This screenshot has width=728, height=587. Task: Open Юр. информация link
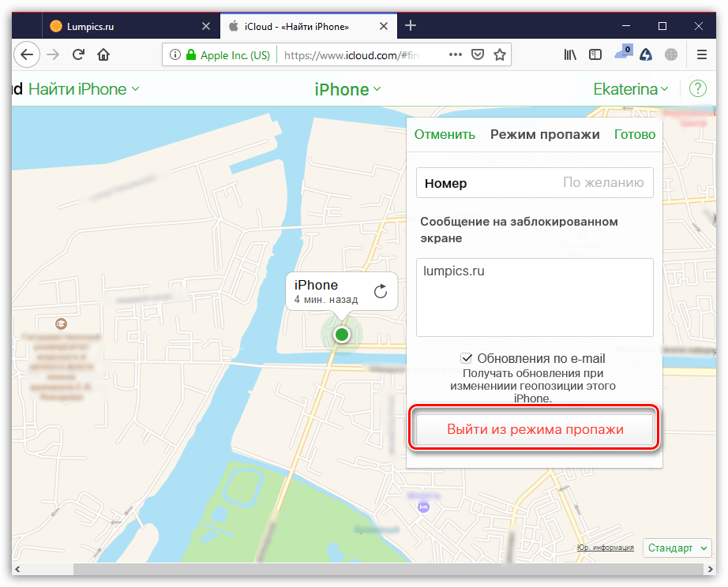pos(606,548)
